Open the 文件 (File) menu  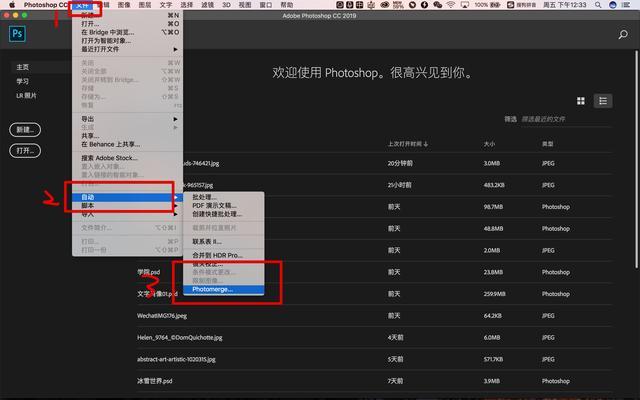(x=82, y=5)
